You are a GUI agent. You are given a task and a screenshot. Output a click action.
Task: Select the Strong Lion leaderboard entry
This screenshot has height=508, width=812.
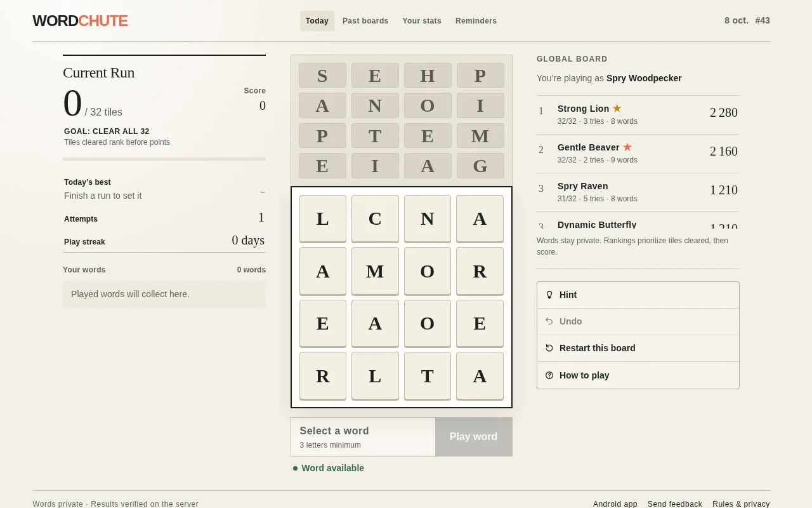click(x=638, y=115)
